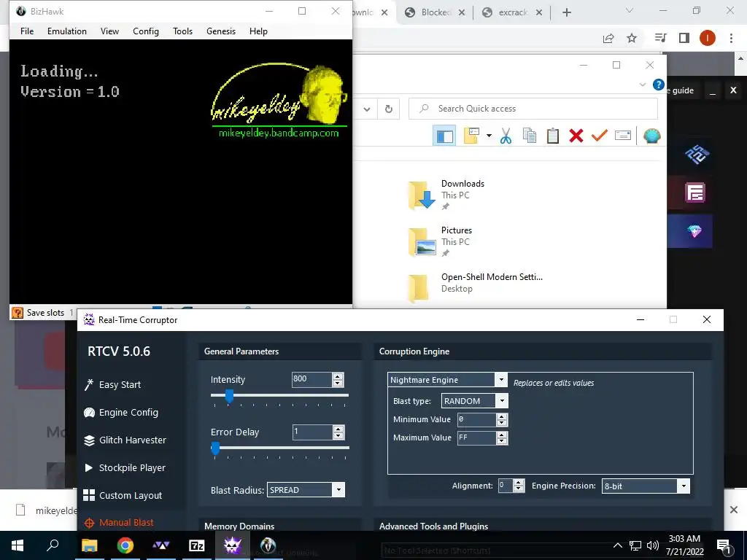The height and width of the screenshot is (560, 747).
Task: Open Chrome media control icon
Action: click(x=660, y=38)
